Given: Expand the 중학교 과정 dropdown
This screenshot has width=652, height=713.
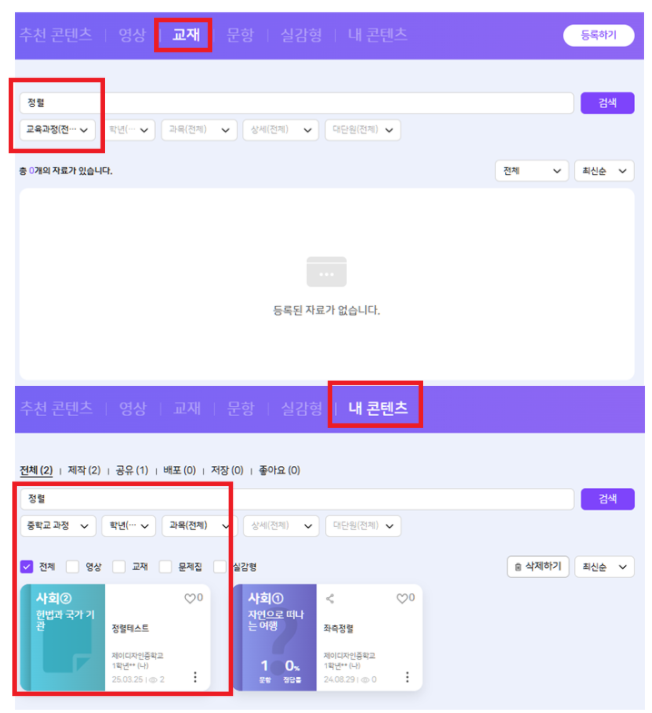Looking at the screenshot, I should (58, 525).
